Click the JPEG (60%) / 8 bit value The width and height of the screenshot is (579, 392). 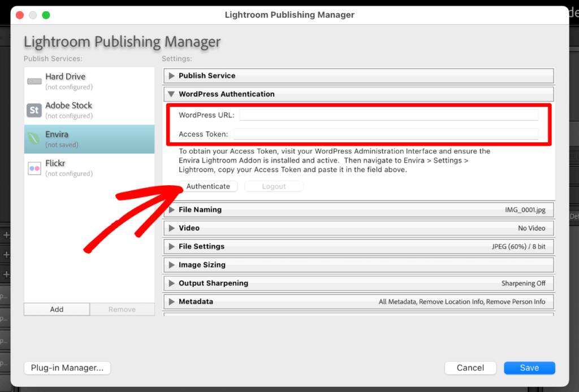(518, 246)
